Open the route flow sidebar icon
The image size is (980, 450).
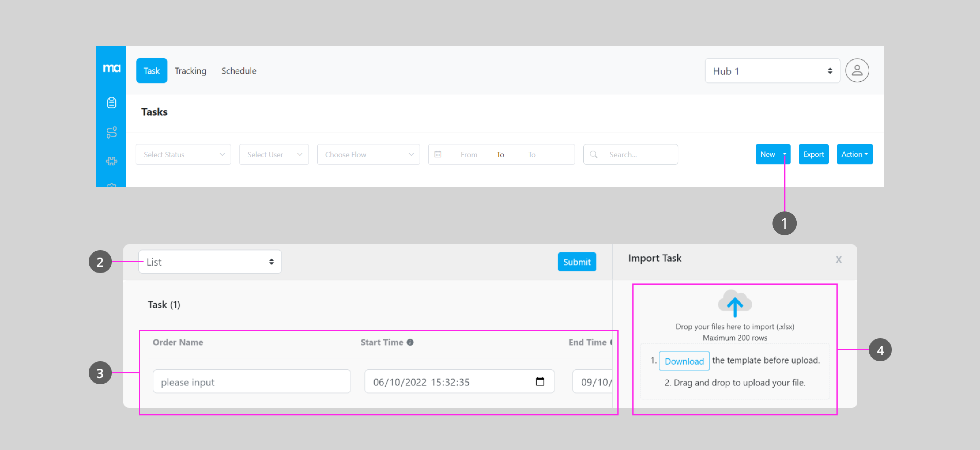(x=112, y=132)
